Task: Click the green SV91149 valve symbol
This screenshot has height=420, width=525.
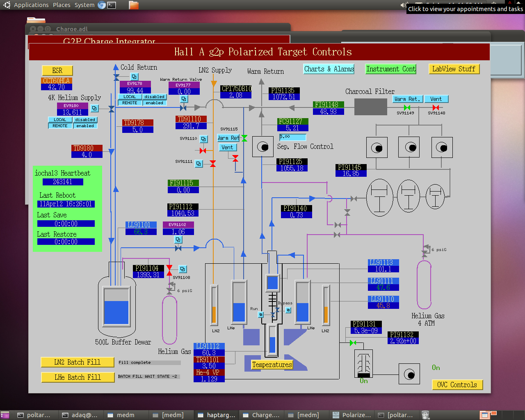Action: click(407, 107)
